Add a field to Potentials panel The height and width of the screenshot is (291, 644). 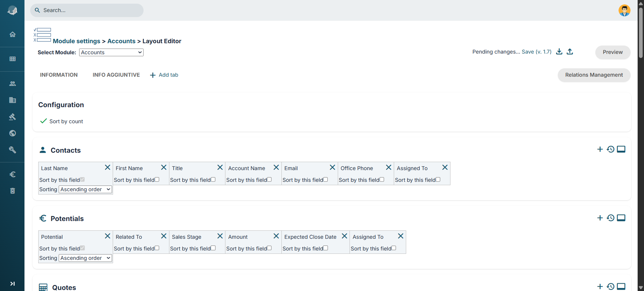tap(600, 218)
